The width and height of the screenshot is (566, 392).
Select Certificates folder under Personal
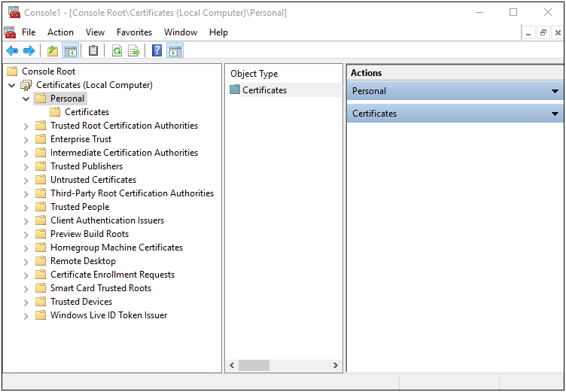pos(87,112)
